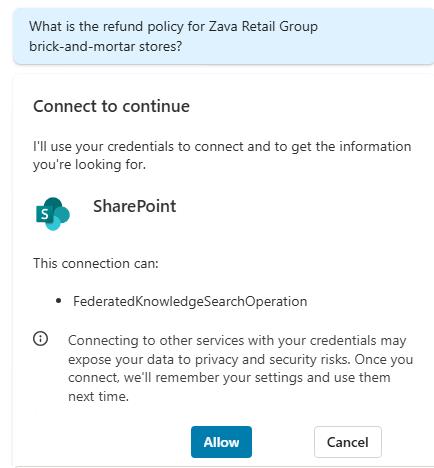Cancel the SharePoint connection request

tap(348, 442)
